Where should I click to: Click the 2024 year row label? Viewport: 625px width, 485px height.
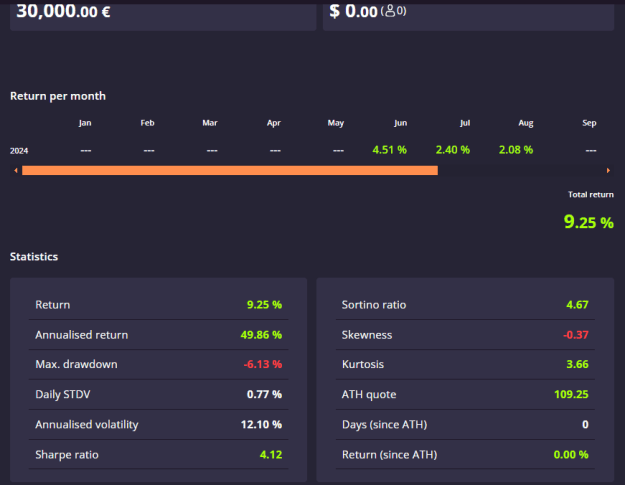19,151
